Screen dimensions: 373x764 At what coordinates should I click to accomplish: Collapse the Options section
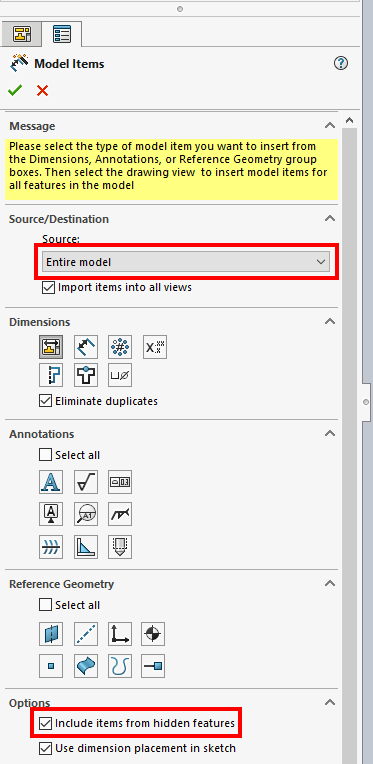tap(330, 703)
